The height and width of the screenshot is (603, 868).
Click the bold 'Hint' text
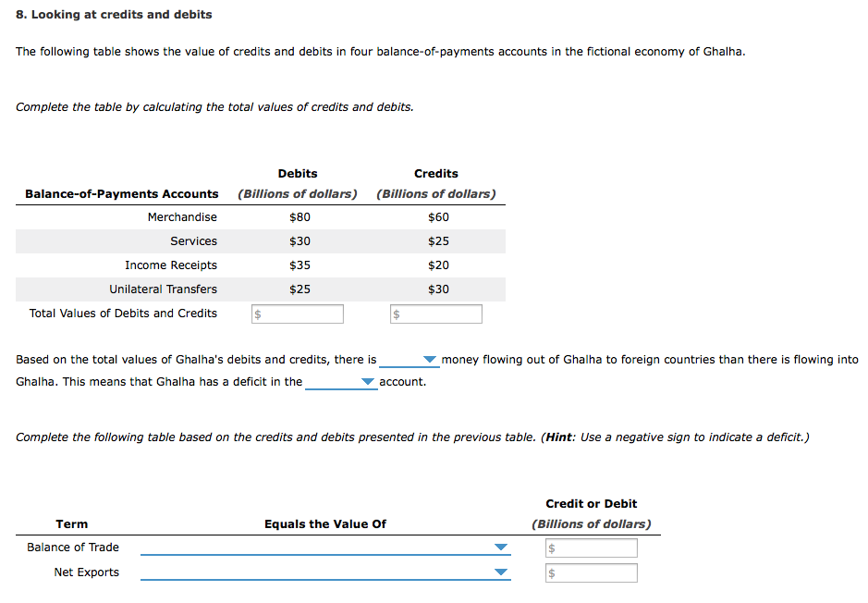click(x=559, y=437)
